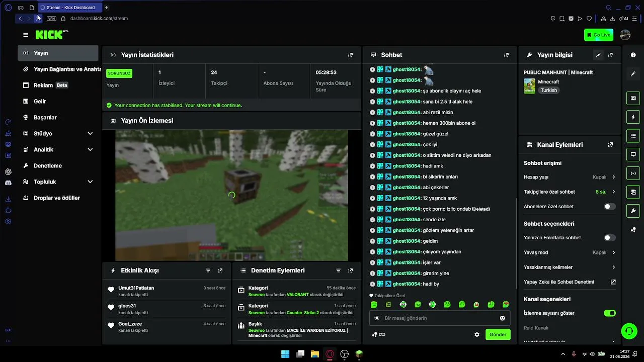Open File Explorer from taskbar

pyautogui.click(x=315, y=354)
